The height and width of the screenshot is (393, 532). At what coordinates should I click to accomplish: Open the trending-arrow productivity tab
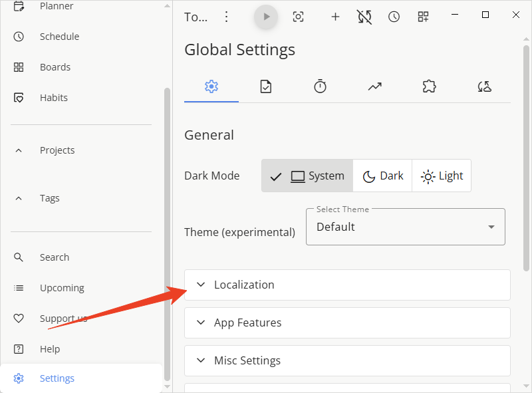[x=374, y=86]
